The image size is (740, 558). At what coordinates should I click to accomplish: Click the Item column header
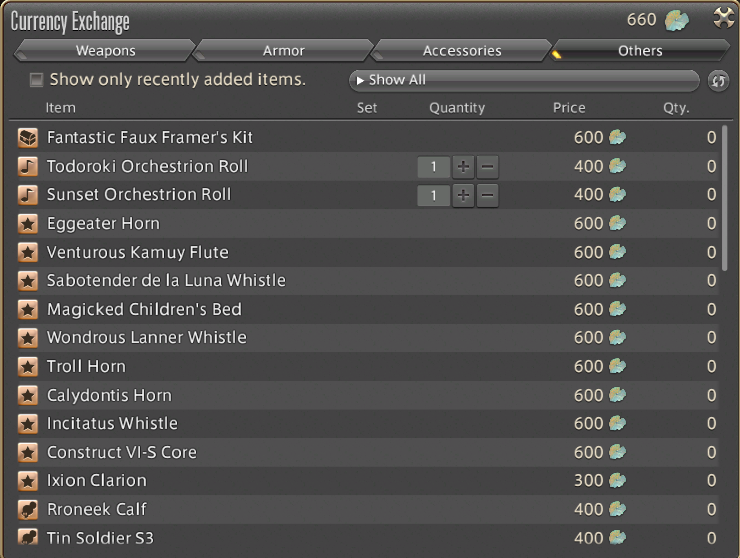60,108
